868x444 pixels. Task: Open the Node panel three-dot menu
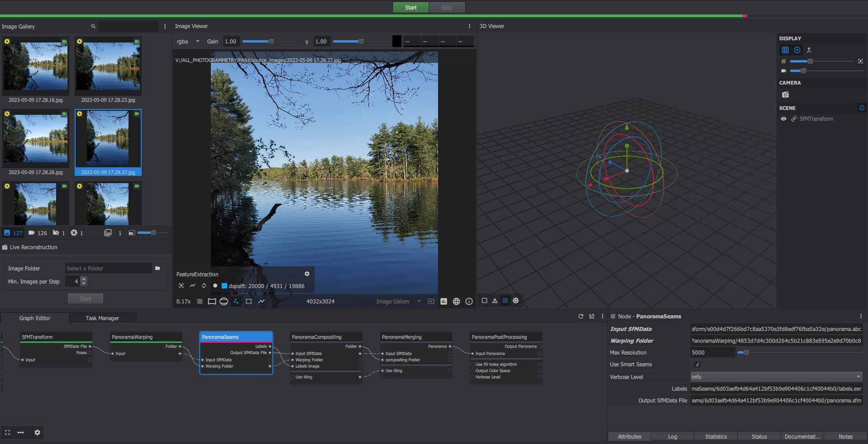point(861,316)
